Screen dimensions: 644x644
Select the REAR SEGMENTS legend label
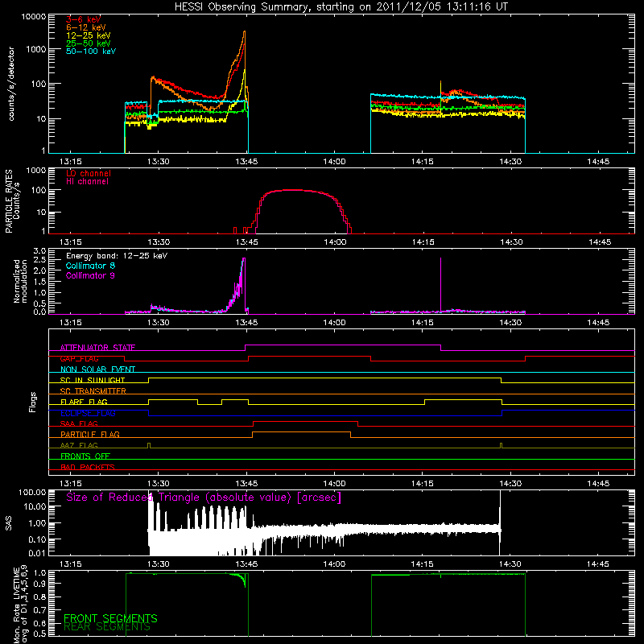pyautogui.click(x=107, y=626)
